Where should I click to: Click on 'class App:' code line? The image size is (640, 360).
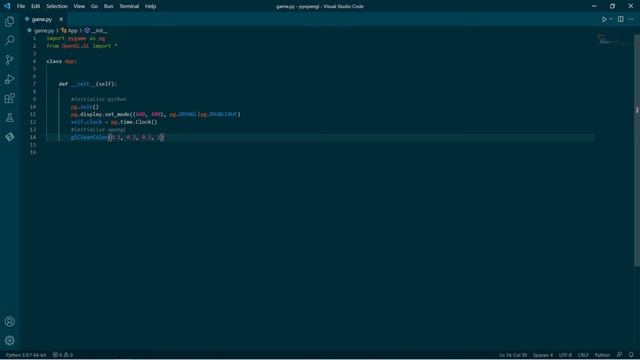(x=61, y=61)
